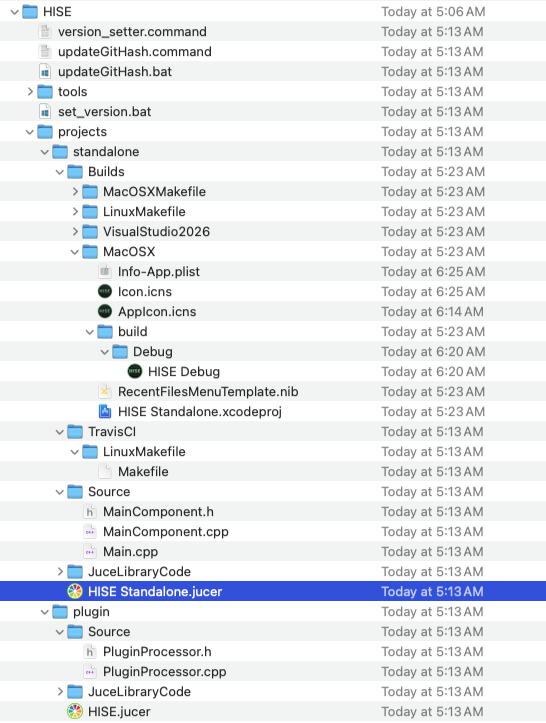Click the AppIcon.icns file icon
The height and width of the screenshot is (723, 546).
click(x=105, y=312)
